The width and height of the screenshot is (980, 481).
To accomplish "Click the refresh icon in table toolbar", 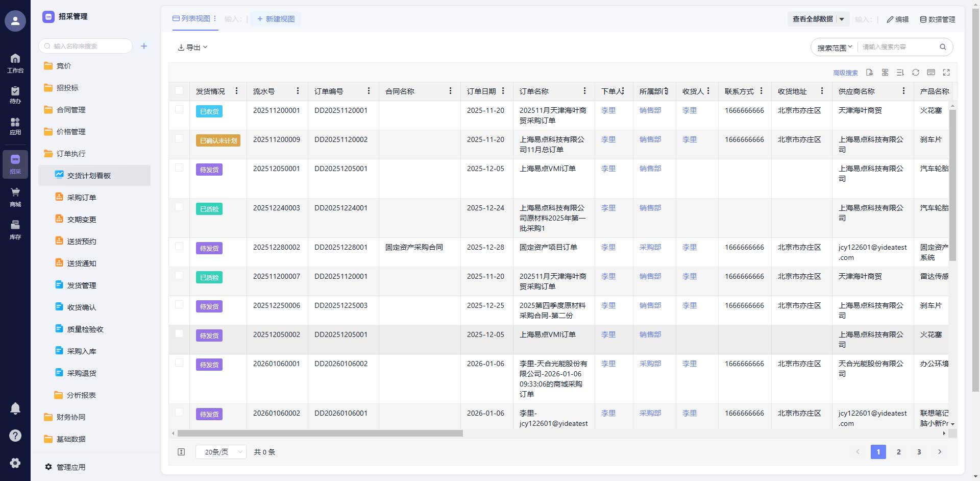I will tap(916, 73).
